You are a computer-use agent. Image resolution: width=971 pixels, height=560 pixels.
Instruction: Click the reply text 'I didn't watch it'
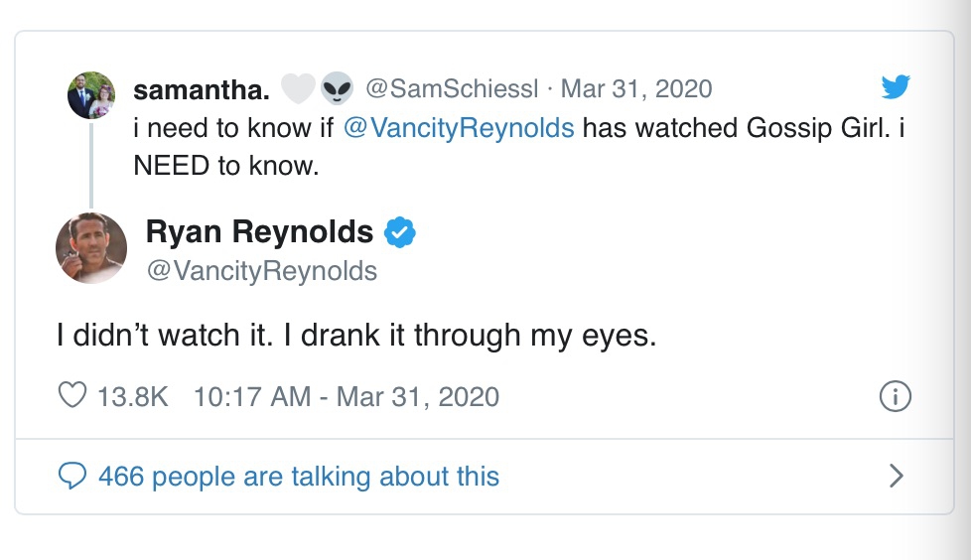[164, 336]
